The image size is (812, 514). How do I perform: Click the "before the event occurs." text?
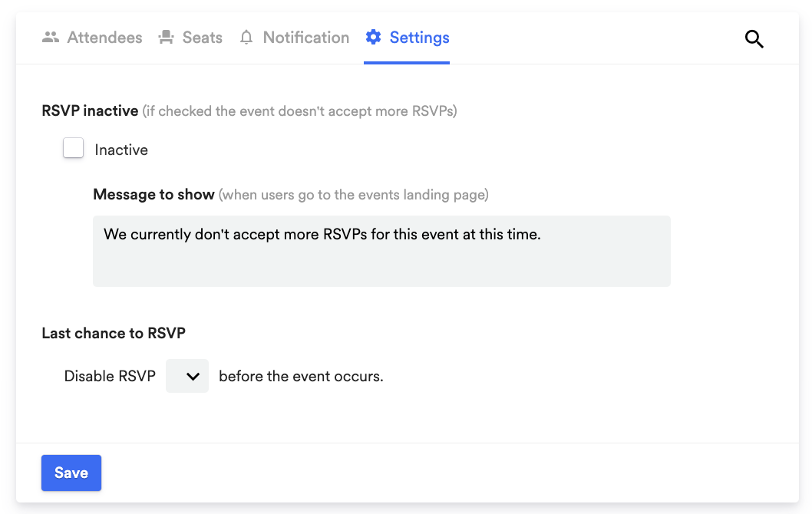301,377
